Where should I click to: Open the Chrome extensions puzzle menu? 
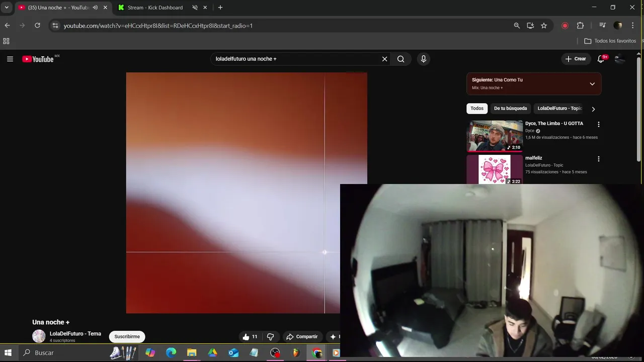(580, 25)
